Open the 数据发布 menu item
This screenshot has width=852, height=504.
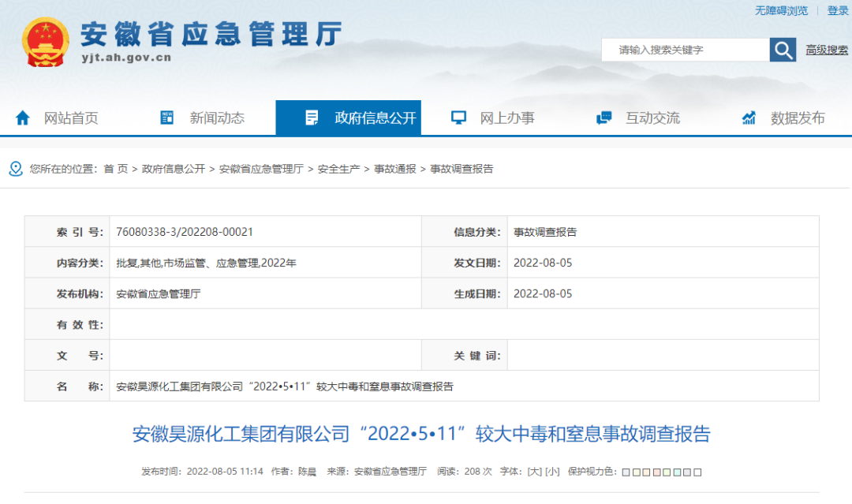tap(798, 118)
